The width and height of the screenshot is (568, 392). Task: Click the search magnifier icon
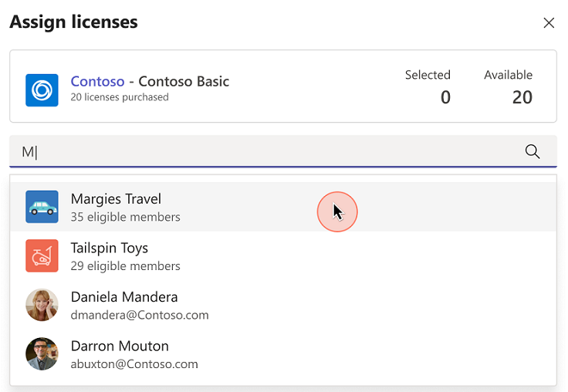click(x=532, y=151)
